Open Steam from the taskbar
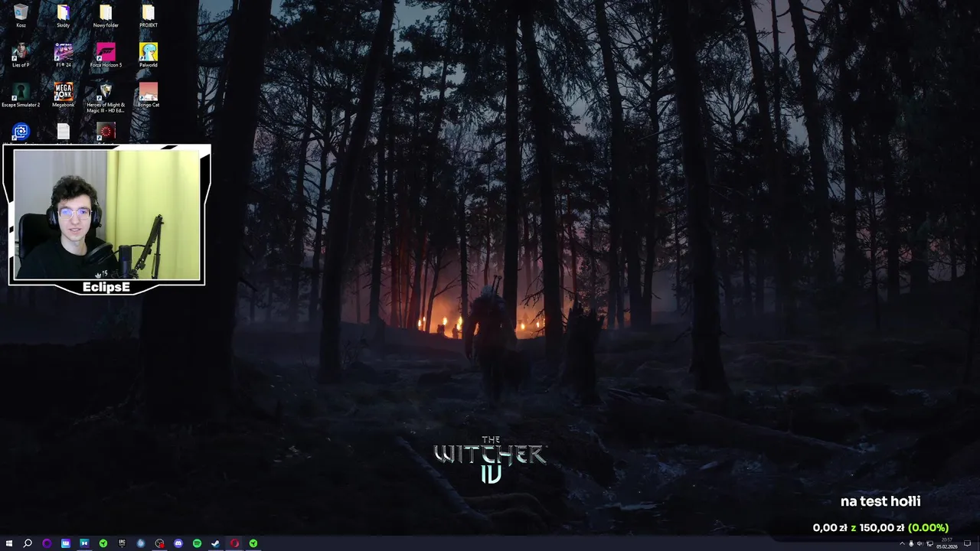Image resolution: width=980 pixels, height=551 pixels. coord(215,543)
